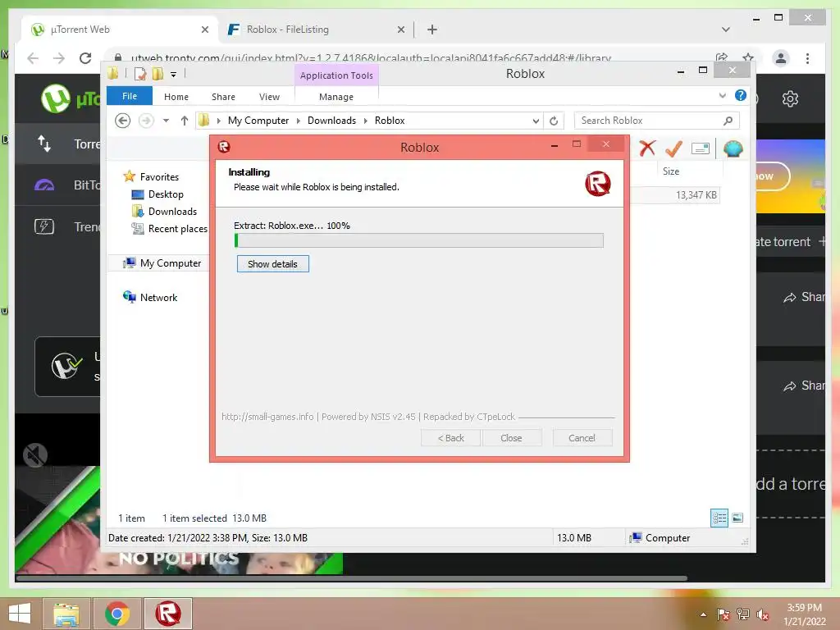Click Cancel in Roblox installer
Viewport: 840px width, 630px height.
click(582, 438)
